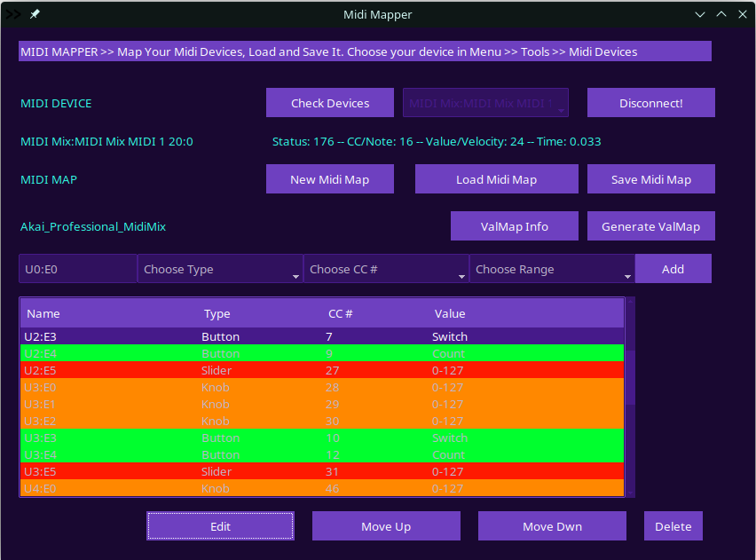This screenshot has width=756, height=560.
Task: Minimize the Midi Mapper window
Action: [x=700, y=14]
